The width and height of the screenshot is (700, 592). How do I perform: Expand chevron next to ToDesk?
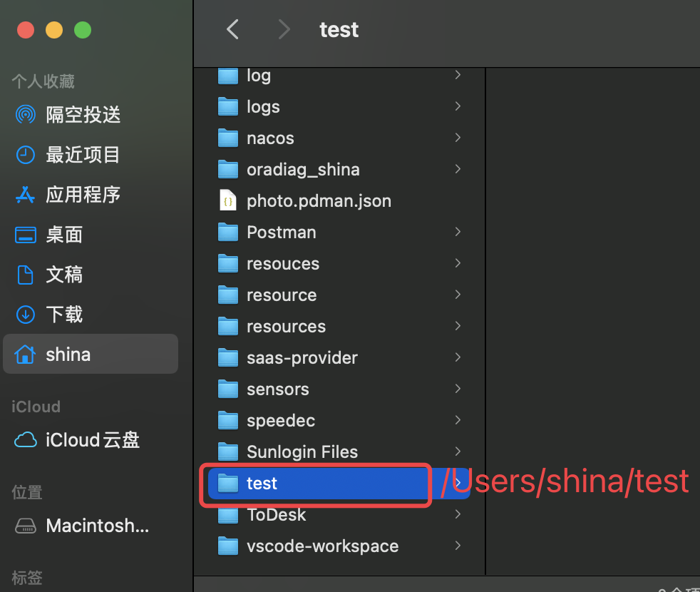coord(458,514)
